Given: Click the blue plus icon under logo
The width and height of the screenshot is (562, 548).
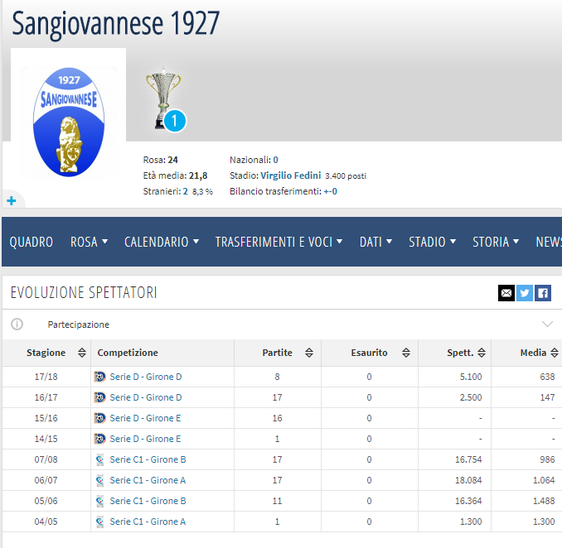Looking at the screenshot, I should (11, 200).
